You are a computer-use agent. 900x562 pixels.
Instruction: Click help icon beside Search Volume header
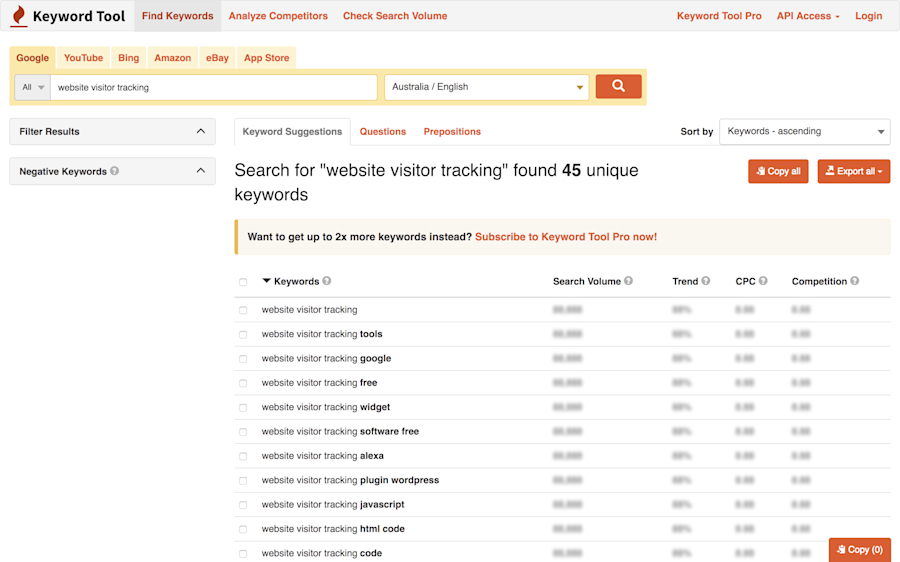(x=629, y=281)
